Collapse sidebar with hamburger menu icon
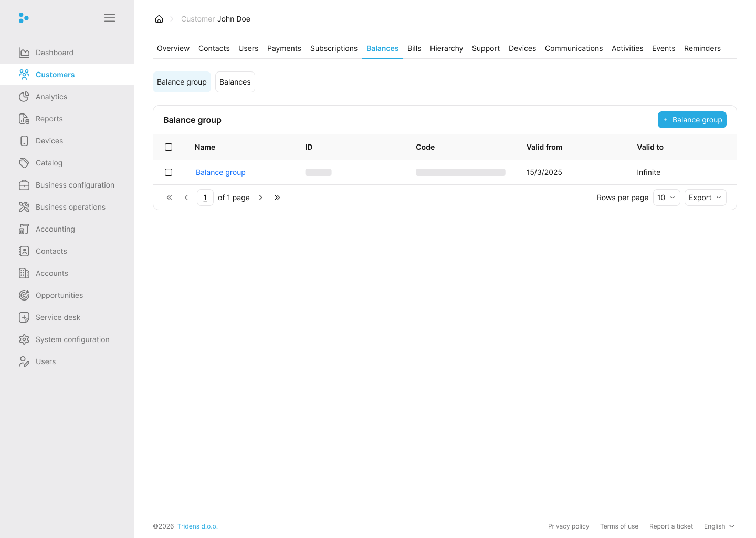Image resolution: width=756 pixels, height=538 pixels. [x=110, y=18]
